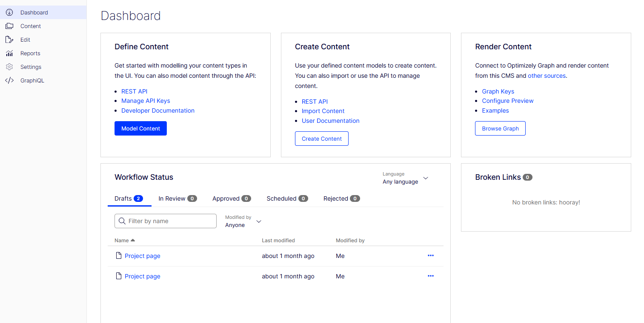Viewport: 644px width, 323px height.
Task: Select the Content icon in the sidebar
Action: point(9,26)
